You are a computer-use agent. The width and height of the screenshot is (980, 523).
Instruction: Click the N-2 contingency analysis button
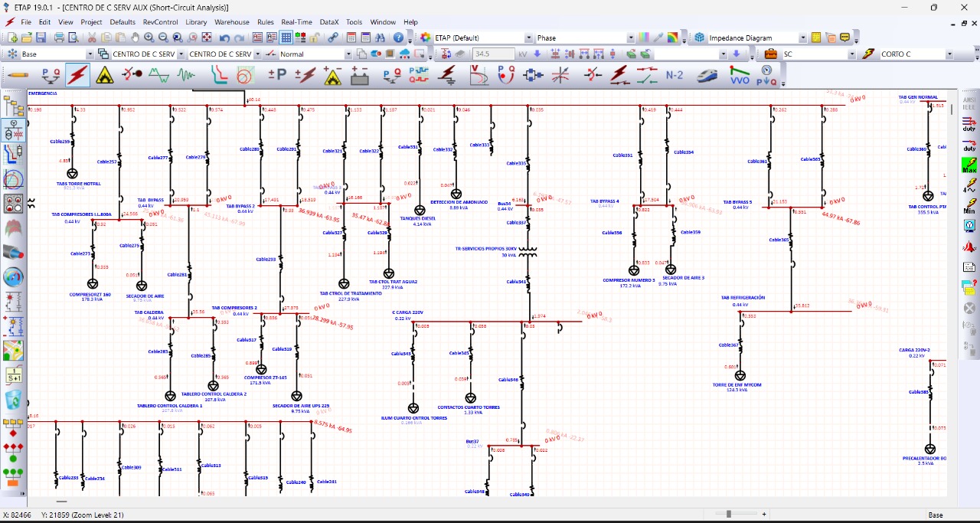[675, 75]
